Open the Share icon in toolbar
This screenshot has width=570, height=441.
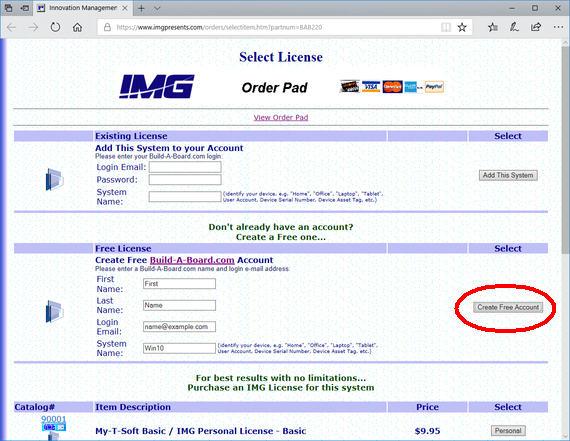pyautogui.click(x=536, y=27)
